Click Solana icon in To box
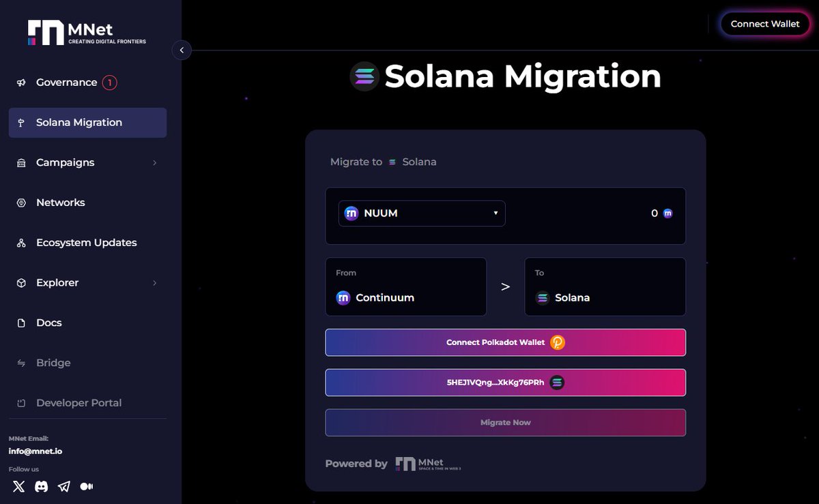The image size is (819, 504). [543, 298]
